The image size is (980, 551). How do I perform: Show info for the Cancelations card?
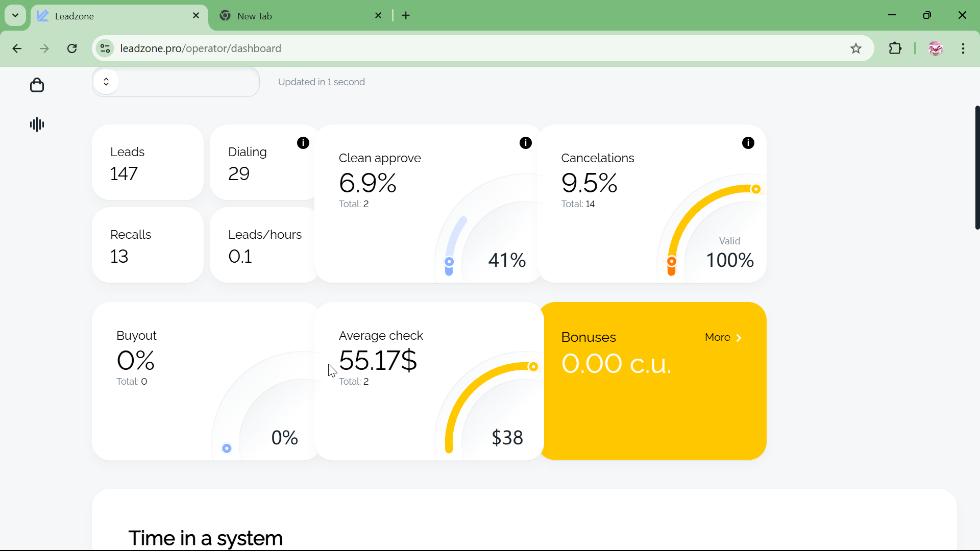[748, 143]
